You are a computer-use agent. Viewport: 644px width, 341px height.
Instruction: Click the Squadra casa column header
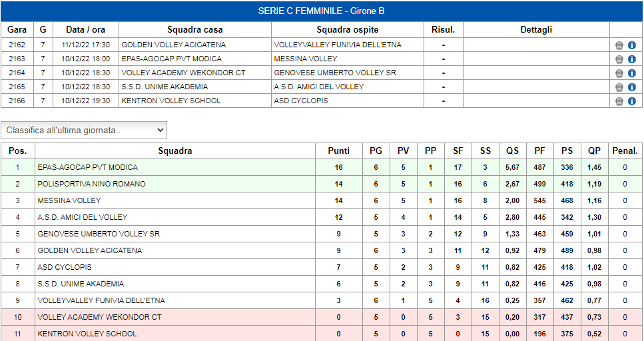click(195, 29)
